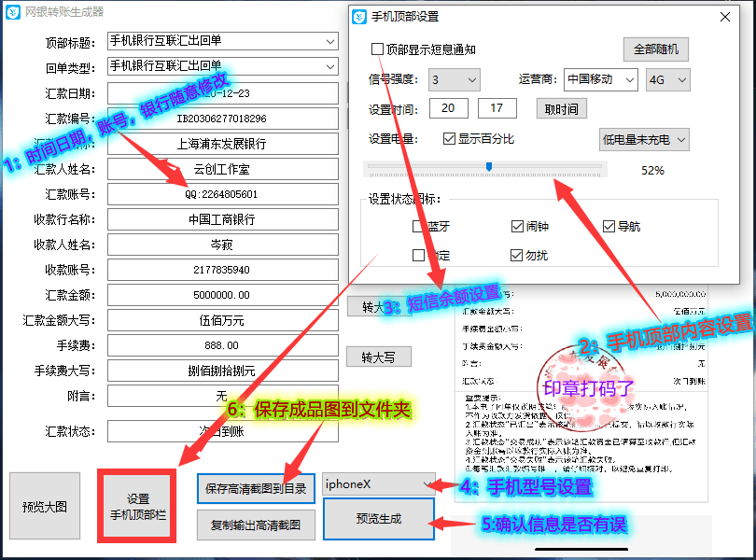Toggle the 锁定 status icon checkbox
This screenshot has height=560, width=756.
coord(418,255)
